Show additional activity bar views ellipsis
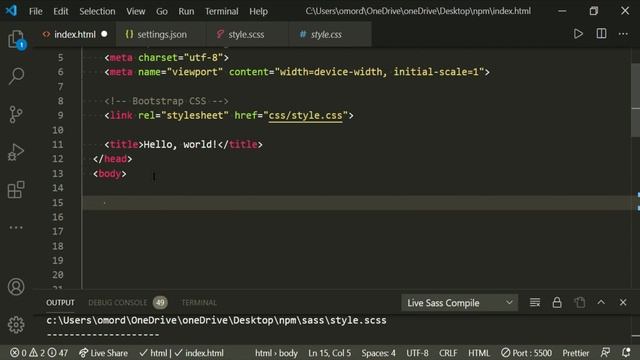640x360 pixels. (16, 227)
